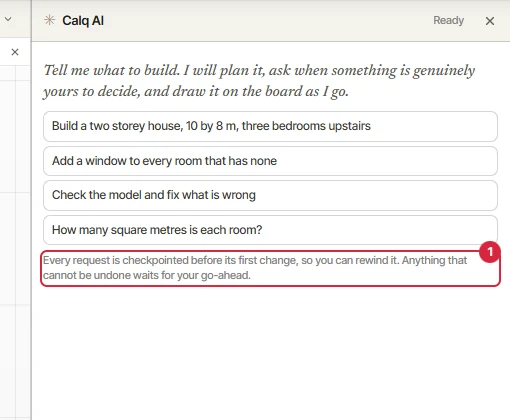Choose the two storey house suggestion

pyautogui.click(x=270, y=126)
